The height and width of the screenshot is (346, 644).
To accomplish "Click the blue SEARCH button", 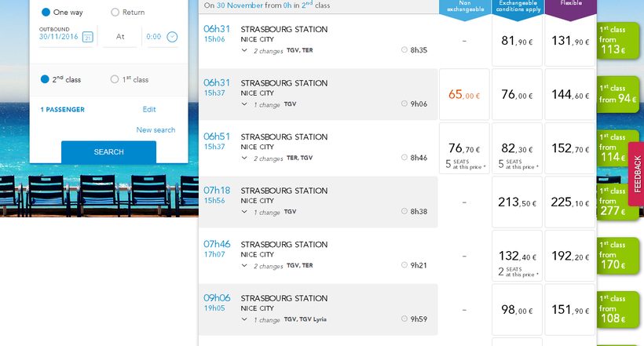I will (x=108, y=151).
